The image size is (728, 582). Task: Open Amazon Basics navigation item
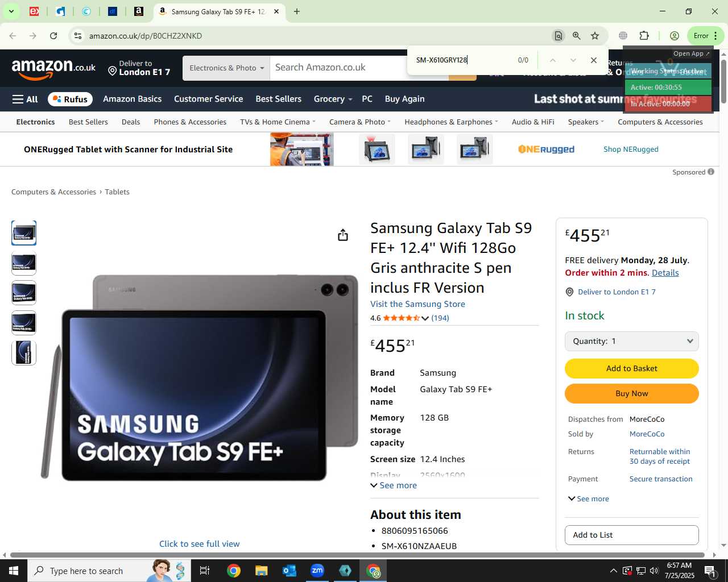(x=133, y=99)
